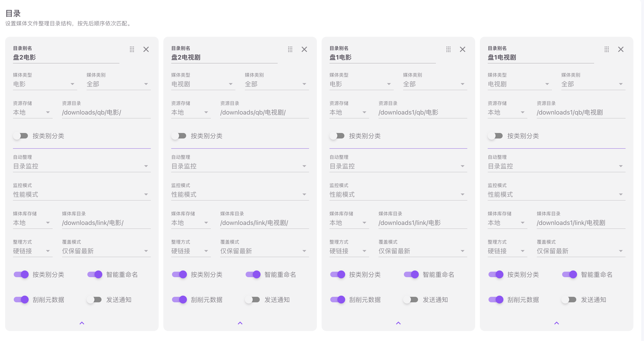Viewport: 644px width, 341px height.
Task: Click the vertical scrollbar at right edge
Action: (x=642, y=170)
